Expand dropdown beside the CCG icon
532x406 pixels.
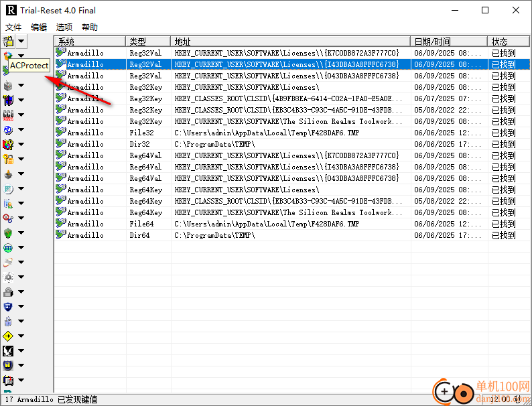tap(21, 115)
